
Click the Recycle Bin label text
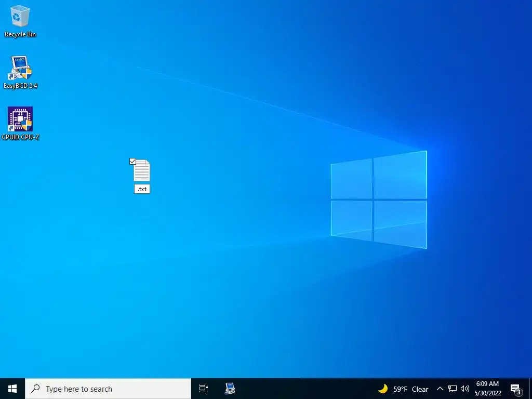click(x=20, y=34)
